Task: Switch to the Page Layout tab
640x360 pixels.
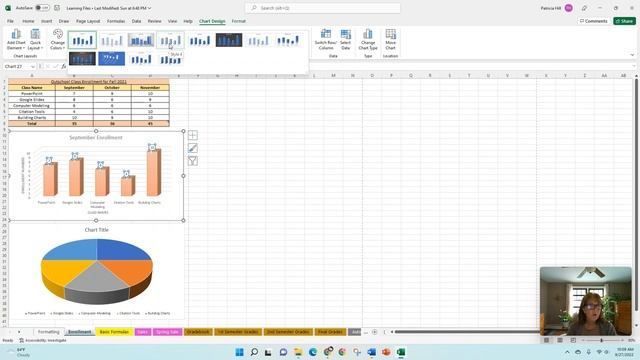Action: (x=88, y=21)
